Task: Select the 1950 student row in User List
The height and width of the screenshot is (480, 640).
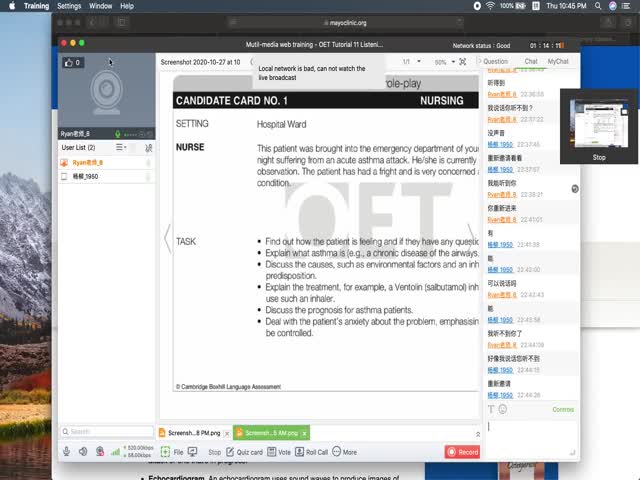Action: 107,176
